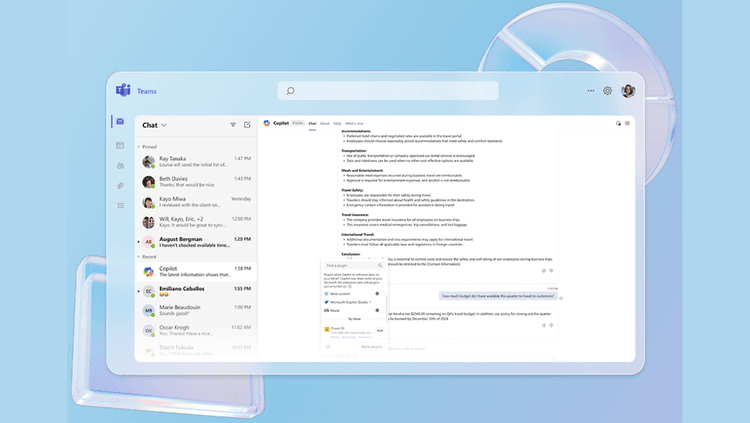
Task: Open the Calendar icon in sidebar
Action: tap(120, 145)
